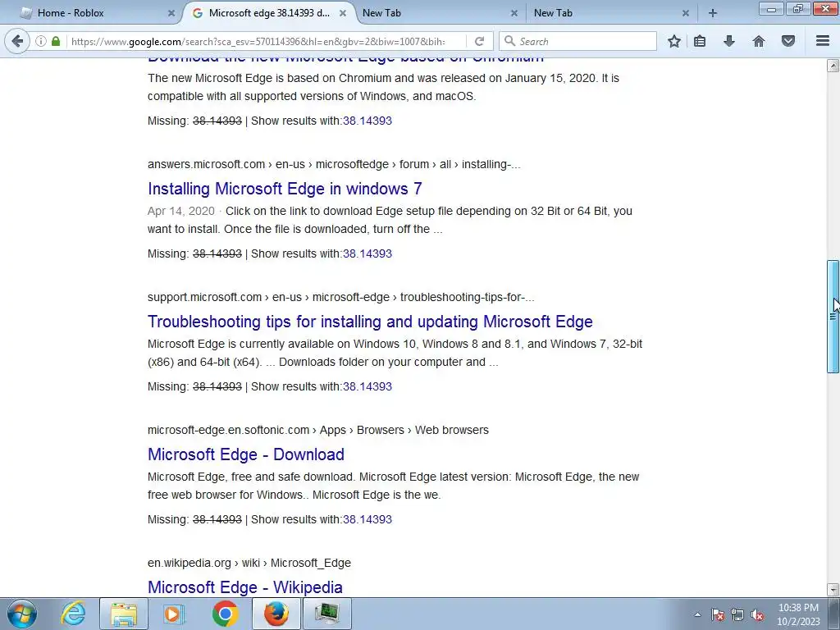840x630 pixels.
Task: Open the Windows Start menu
Action: point(22,614)
